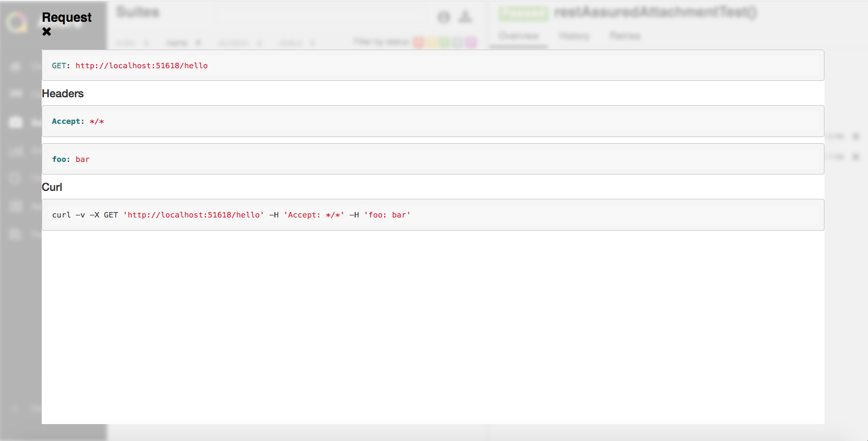Viewport: 868px width, 441px height.
Task: Sort suites by name column
Action: [x=184, y=43]
